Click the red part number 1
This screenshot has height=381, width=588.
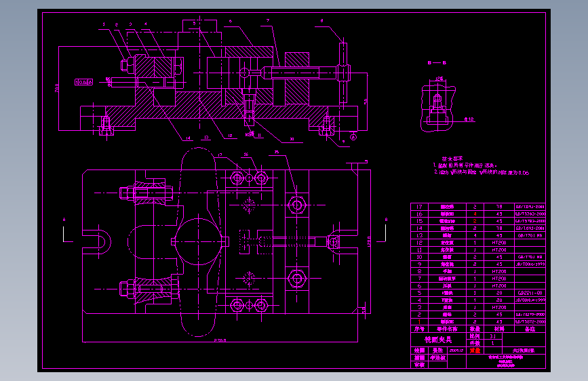click(x=419, y=322)
